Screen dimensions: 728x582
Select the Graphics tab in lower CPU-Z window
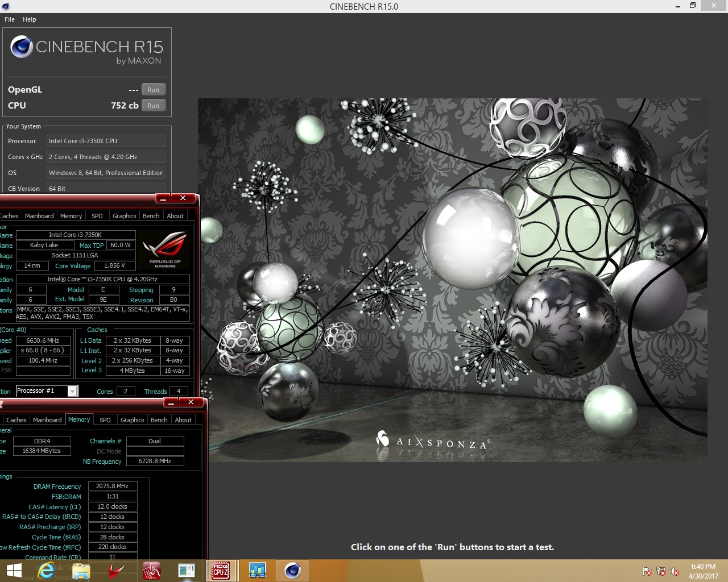click(133, 420)
